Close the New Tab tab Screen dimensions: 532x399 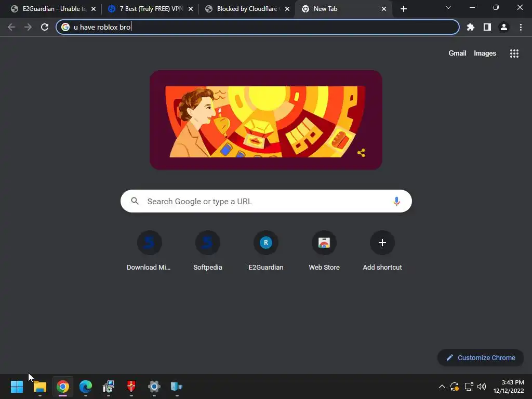(384, 9)
